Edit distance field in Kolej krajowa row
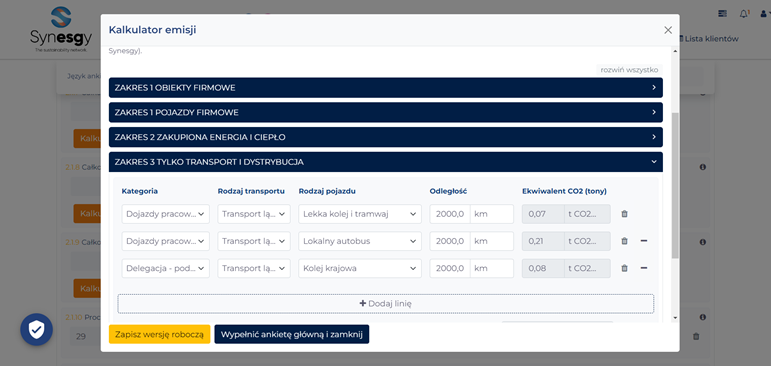771x366 pixels. (450, 268)
